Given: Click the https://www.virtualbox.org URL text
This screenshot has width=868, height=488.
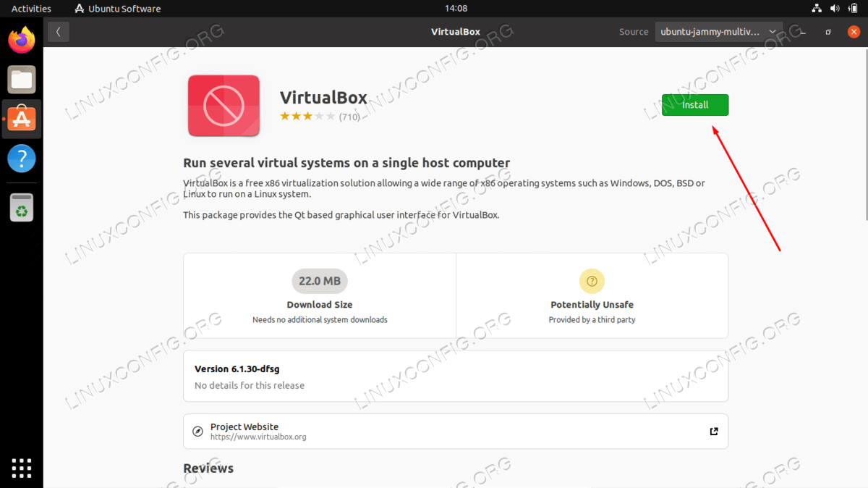Looking at the screenshot, I should click(x=258, y=437).
